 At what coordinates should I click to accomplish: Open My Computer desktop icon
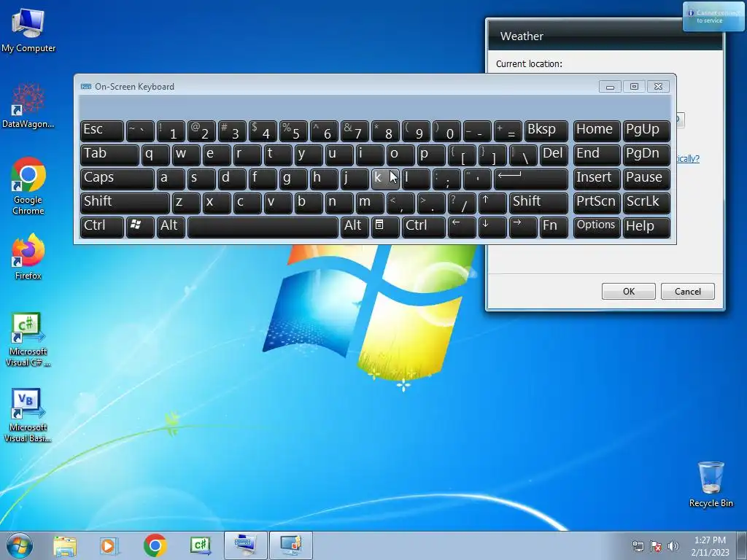28,30
